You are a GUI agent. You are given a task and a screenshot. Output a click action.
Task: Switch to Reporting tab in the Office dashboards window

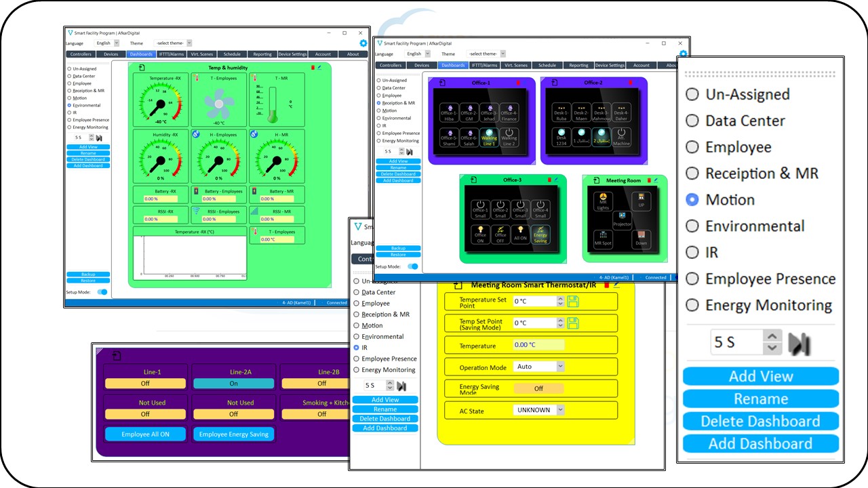[x=578, y=66]
